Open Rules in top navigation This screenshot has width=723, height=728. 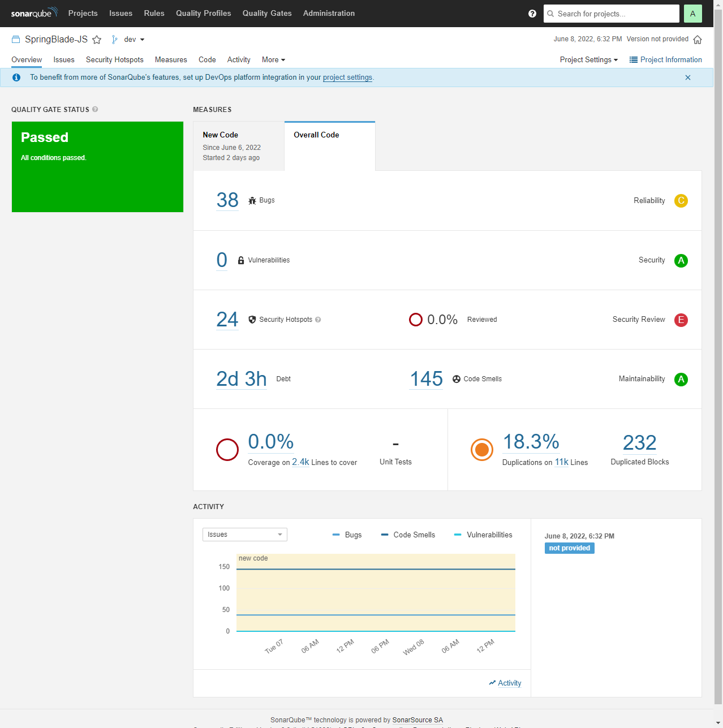point(154,13)
